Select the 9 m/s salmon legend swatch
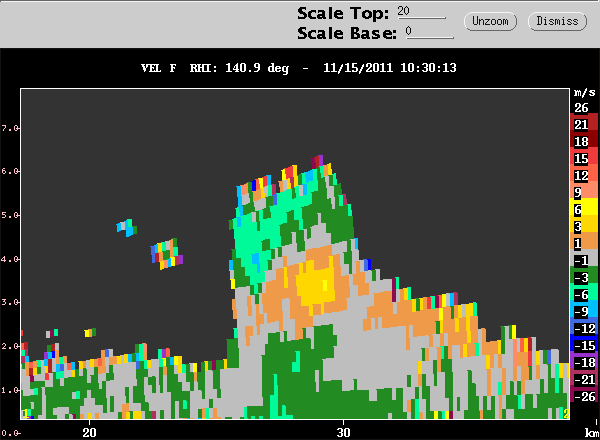 (584, 192)
